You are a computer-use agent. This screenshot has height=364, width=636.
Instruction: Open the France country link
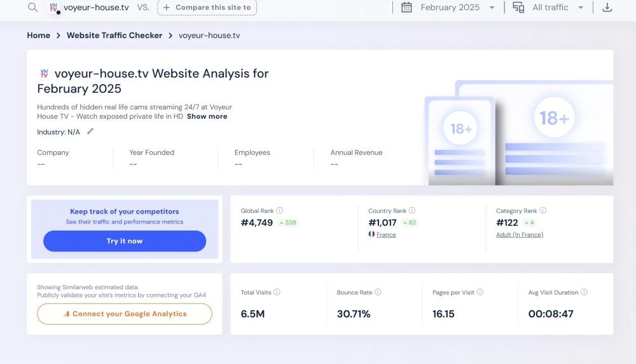click(x=385, y=234)
